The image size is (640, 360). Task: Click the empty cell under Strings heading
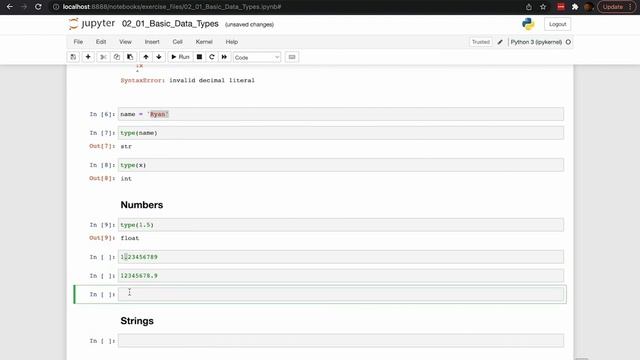[x=341, y=341]
